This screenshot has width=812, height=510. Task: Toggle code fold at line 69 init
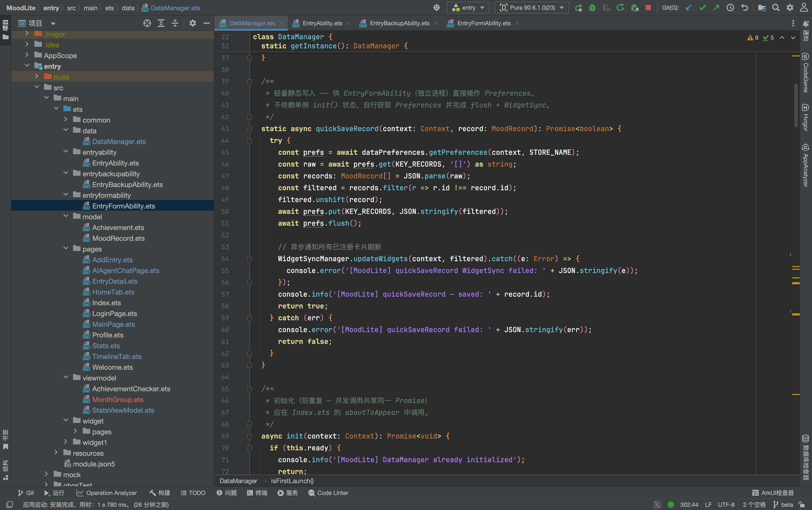tap(250, 436)
